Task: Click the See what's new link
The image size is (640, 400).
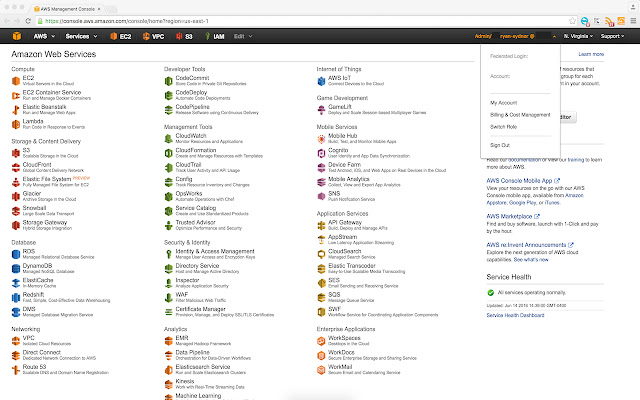Action: tap(531, 260)
